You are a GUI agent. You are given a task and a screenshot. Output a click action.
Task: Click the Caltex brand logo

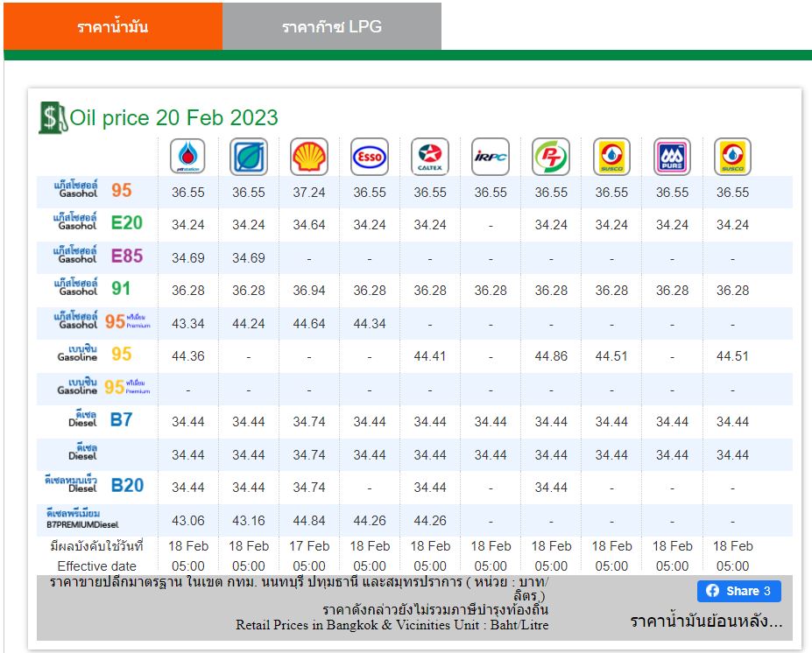pyautogui.click(x=430, y=157)
